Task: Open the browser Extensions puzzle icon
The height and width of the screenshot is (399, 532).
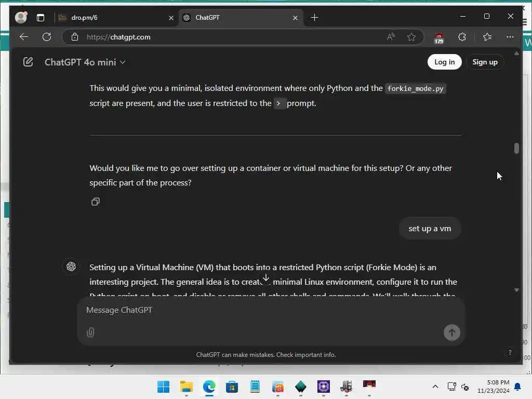Action: (x=462, y=37)
